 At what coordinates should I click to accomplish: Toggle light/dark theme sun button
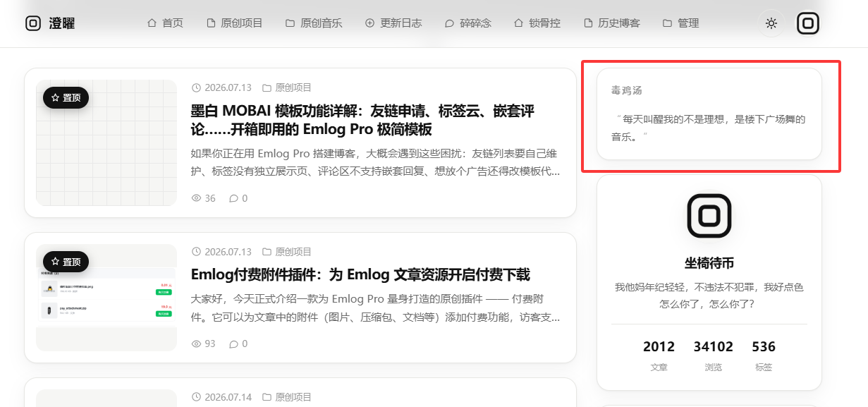771,23
